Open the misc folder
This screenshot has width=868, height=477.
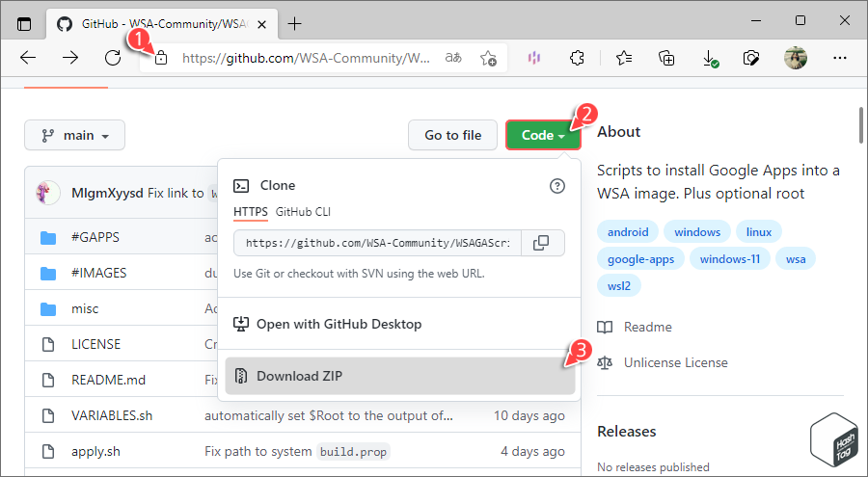85,308
